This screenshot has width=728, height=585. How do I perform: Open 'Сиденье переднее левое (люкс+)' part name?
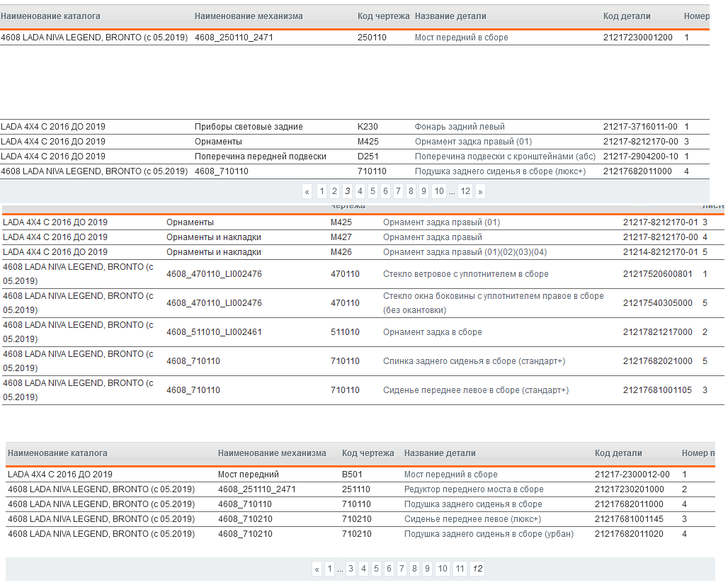coord(472,519)
